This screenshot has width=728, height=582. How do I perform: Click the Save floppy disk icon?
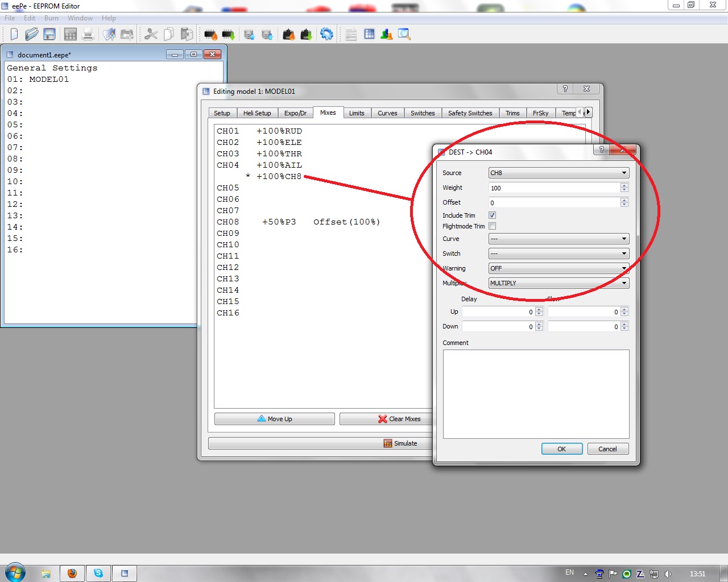pyautogui.click(x=49, y=34)
